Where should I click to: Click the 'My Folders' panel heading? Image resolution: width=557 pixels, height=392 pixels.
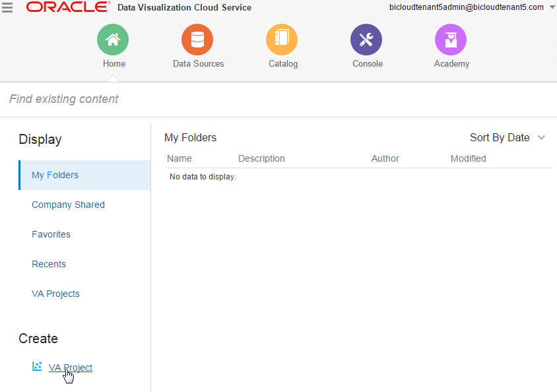click(x=191, y=137)
